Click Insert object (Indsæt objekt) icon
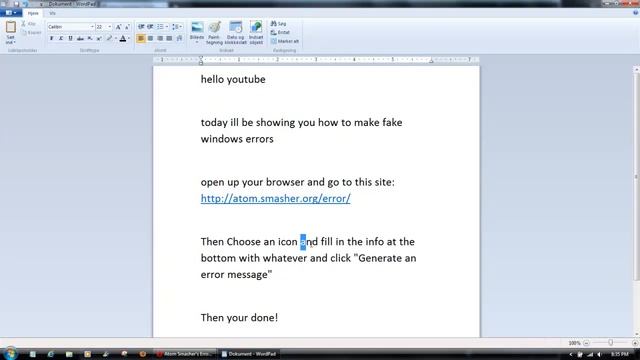The height and width of the screenshot is (360, 640). tap(256, 27)
